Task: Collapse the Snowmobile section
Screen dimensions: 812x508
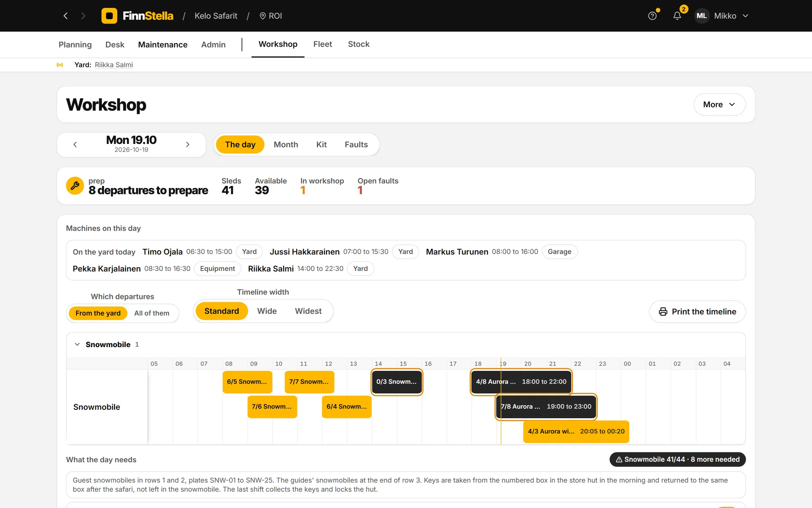Action: (x=77, y=345)
